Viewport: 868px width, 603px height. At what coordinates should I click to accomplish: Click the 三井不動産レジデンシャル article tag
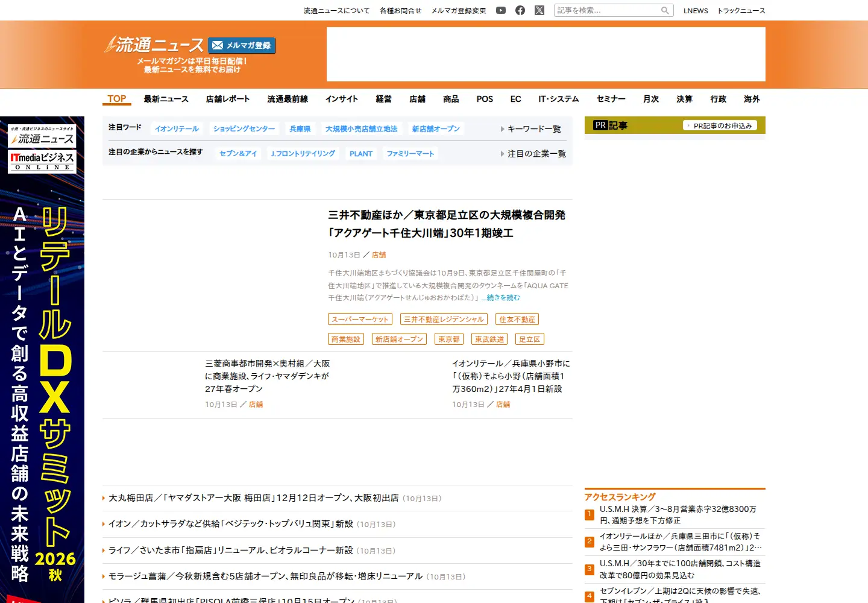click(444, 320)
